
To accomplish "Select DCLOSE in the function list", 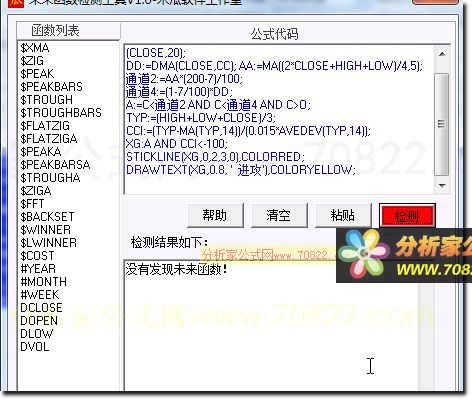I will (x=41, y=308).
